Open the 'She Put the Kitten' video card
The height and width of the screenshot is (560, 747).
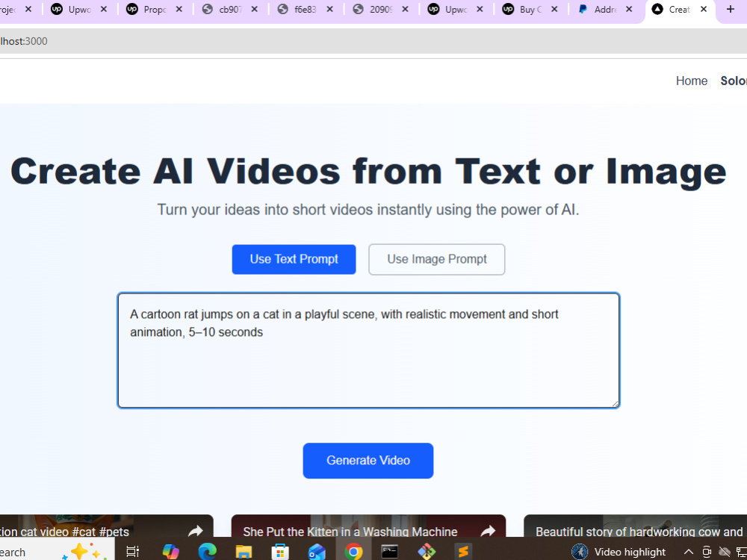tap(368, 526)
